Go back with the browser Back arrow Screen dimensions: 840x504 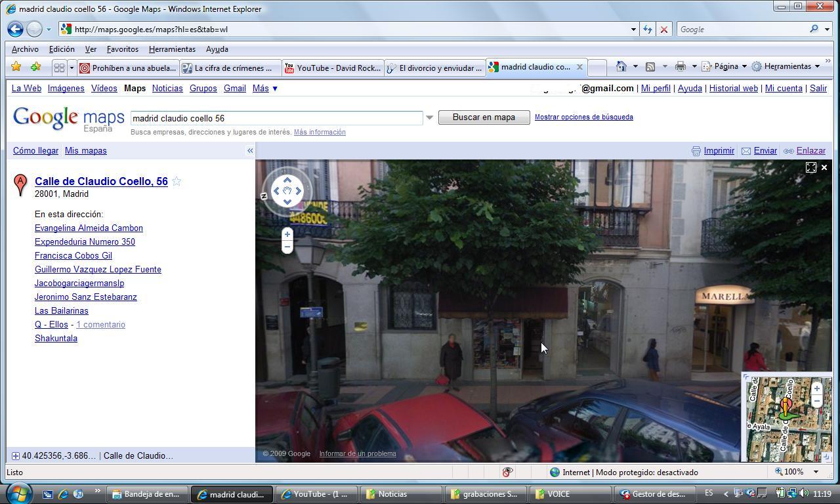tap(16, 29)
